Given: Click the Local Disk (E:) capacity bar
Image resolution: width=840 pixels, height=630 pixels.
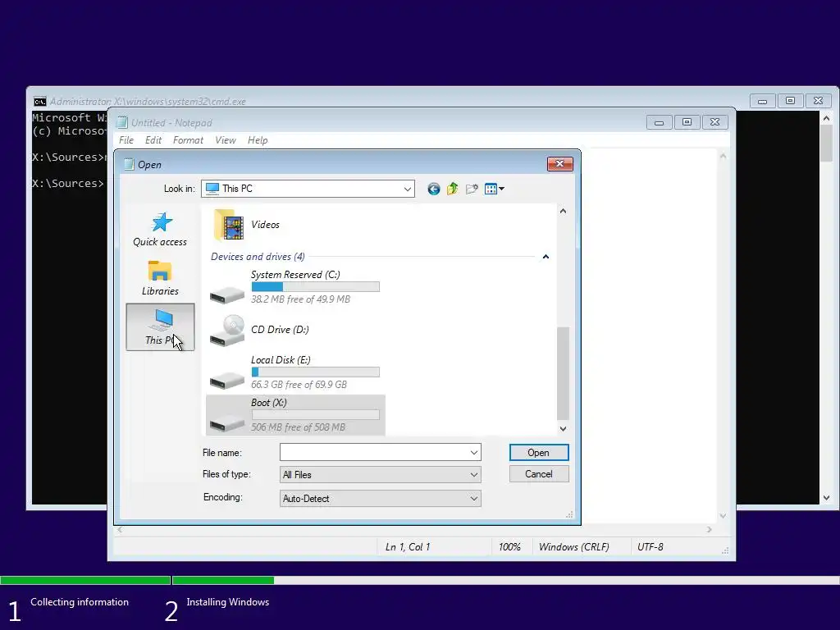Looking at the screenshot, I should [x=316, y=372].
